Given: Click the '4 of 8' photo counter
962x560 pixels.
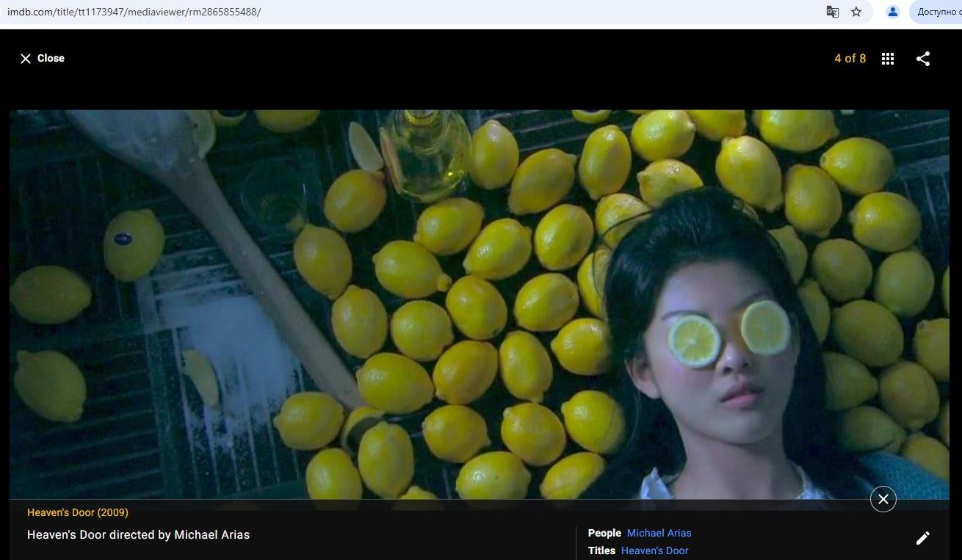Looking at the screenshot, I should click(x=850, y=59).
